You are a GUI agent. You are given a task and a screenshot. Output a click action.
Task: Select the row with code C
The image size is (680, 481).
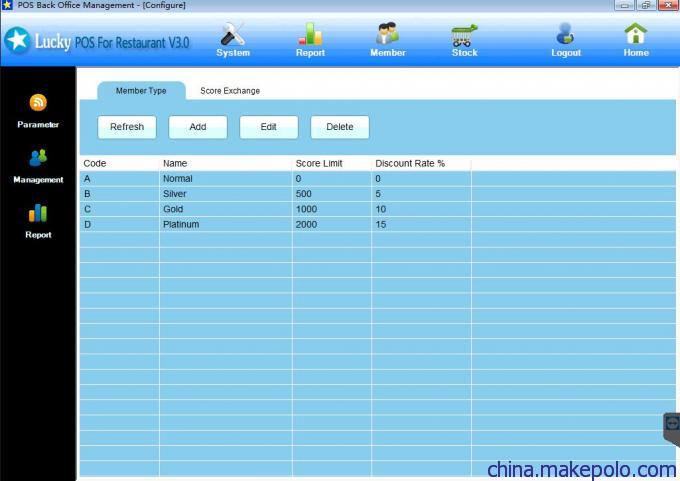[377, 209]
